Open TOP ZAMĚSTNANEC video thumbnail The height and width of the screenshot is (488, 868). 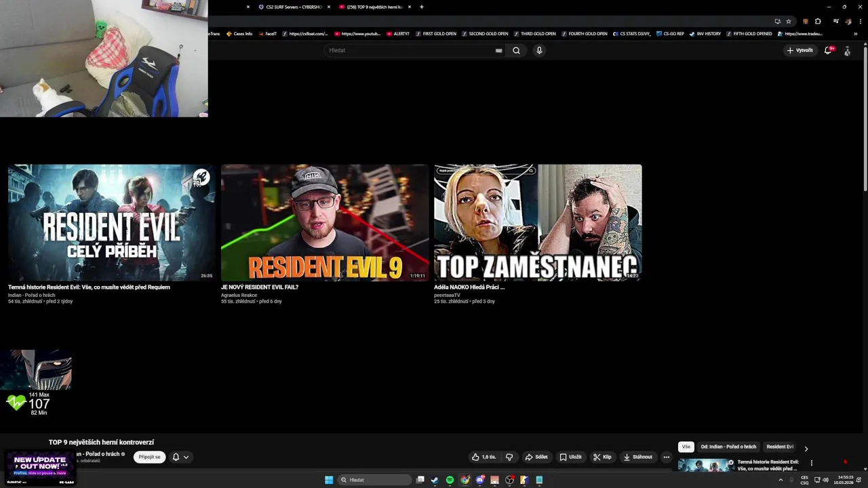(x=538, y=222)
